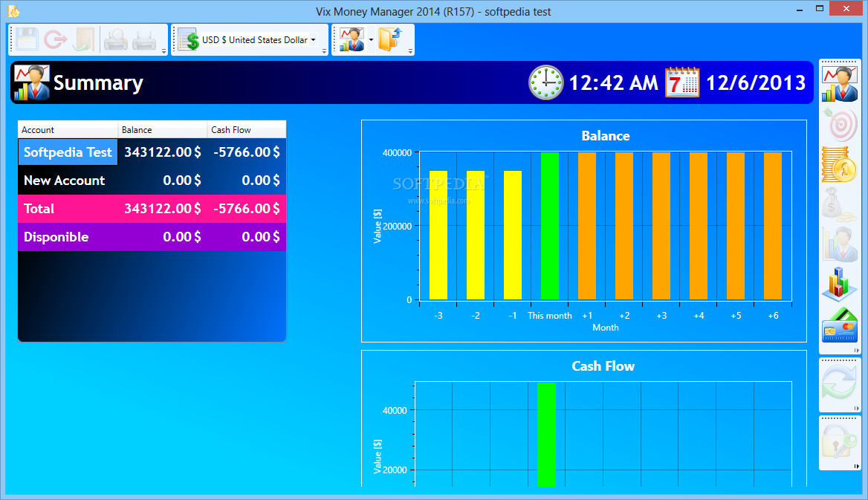Viewport: 868px width, 500px height.
Task: Click the green bar in Cash Flow chart
Action: click(546, 435)
